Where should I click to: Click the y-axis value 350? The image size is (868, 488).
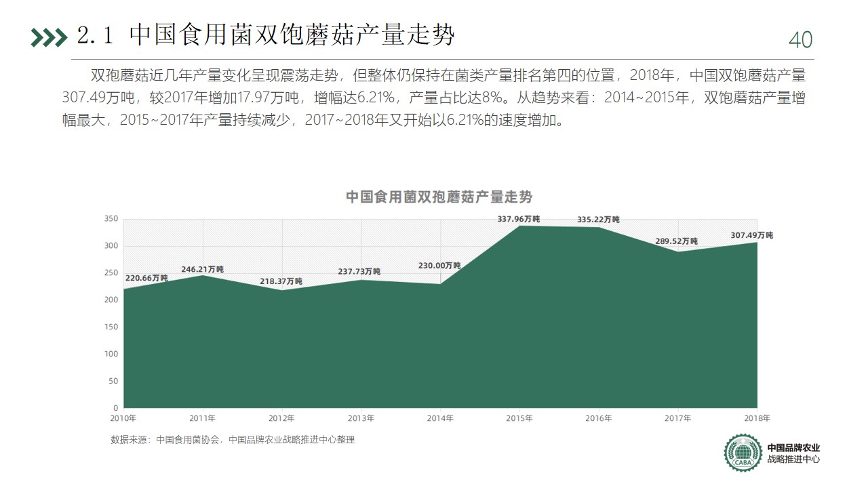pyautogui.click(x=112, y=219)
